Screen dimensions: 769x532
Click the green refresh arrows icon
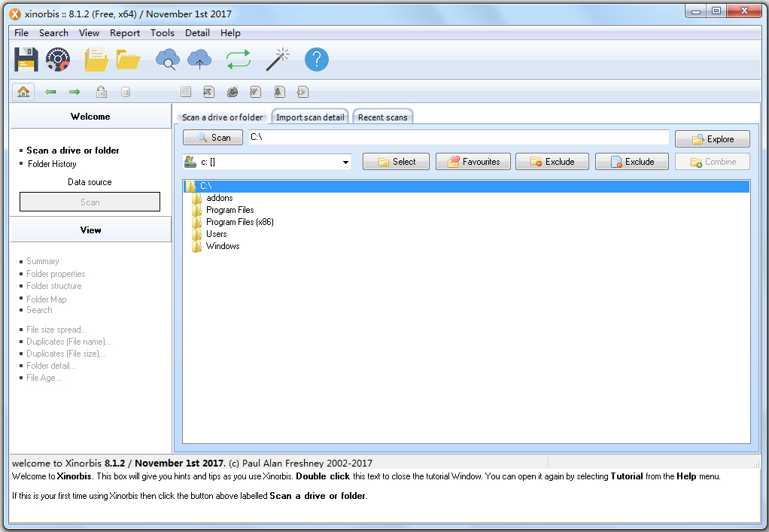(x=239, y=59)
